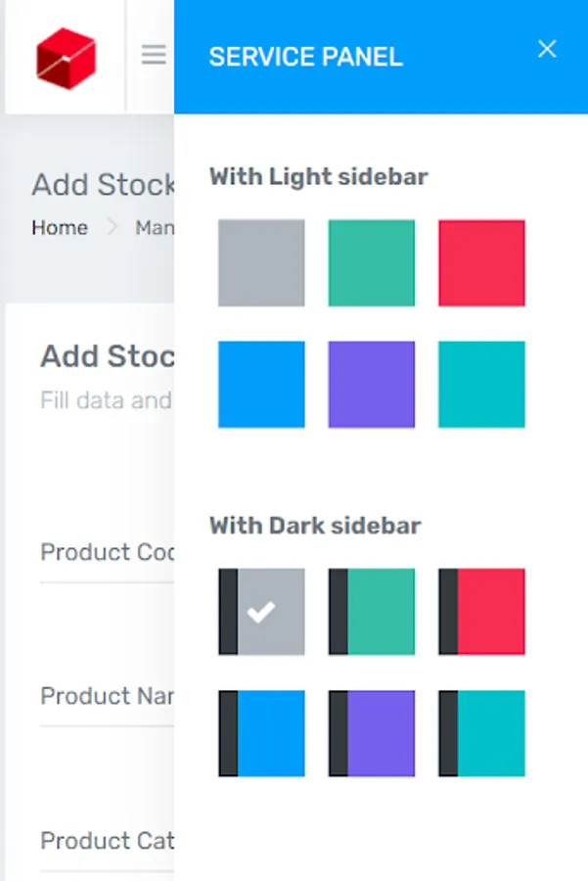Select teal theme with light sidebar
The width and height of the screenshot is (588, 881).
(481, 384)
